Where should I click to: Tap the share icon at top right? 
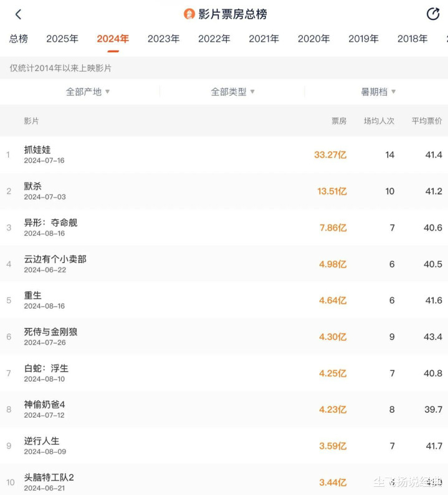(433, 14)
